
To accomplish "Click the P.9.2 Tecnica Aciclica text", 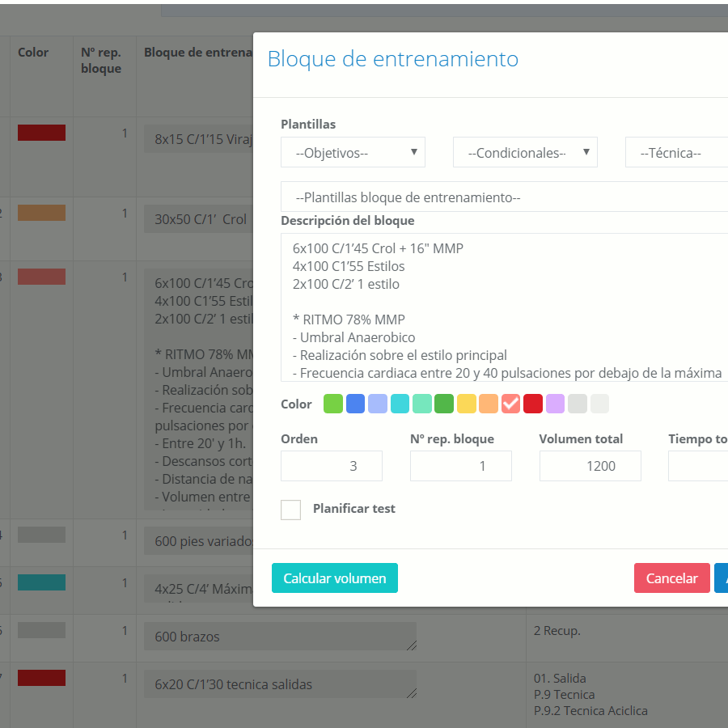I will [x=590, y=711].
